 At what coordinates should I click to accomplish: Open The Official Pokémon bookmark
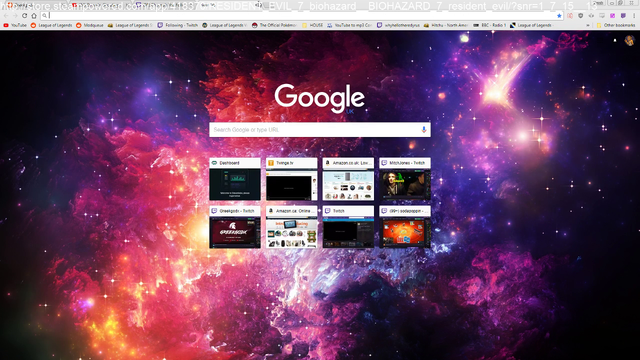(x=274, y=25)
